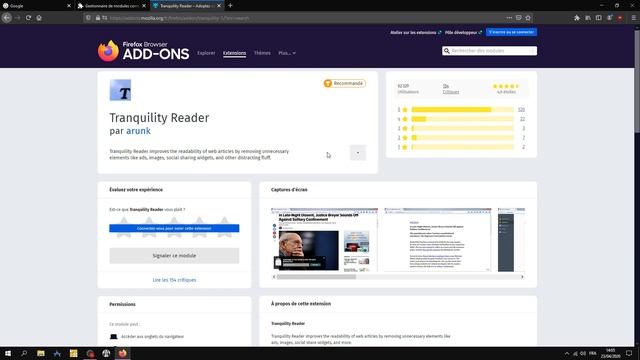This screenshot has height=360, width=640.
Task: Click the four-star rating bar
Action: [462, 119]
